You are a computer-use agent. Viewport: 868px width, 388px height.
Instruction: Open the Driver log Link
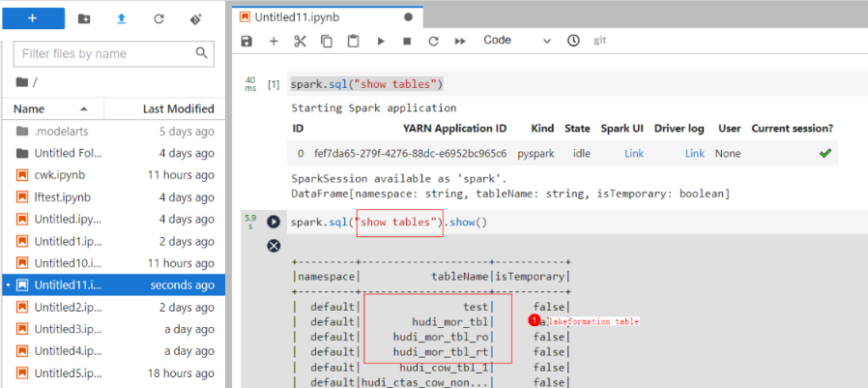pyautogui.click(x=695, y=154)
